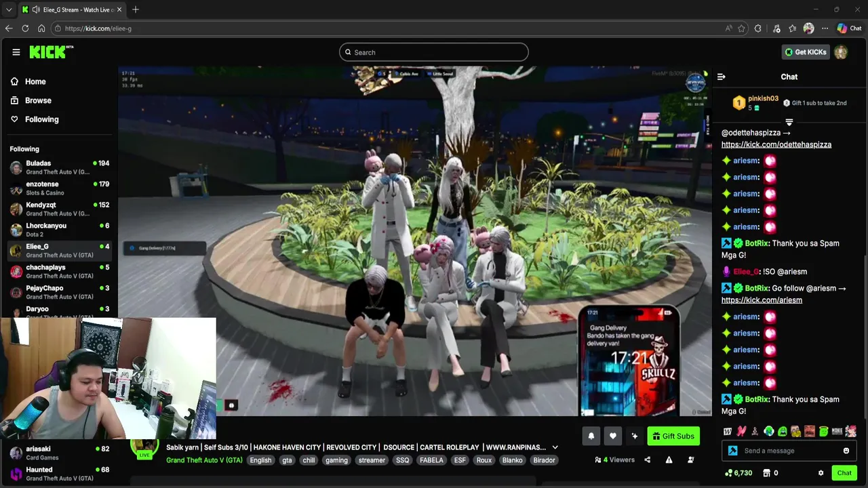This screenshot has height=488, width=868.
Task: Click the sparkle icon button
Action: pyautogui.click(x=634, y=436)
